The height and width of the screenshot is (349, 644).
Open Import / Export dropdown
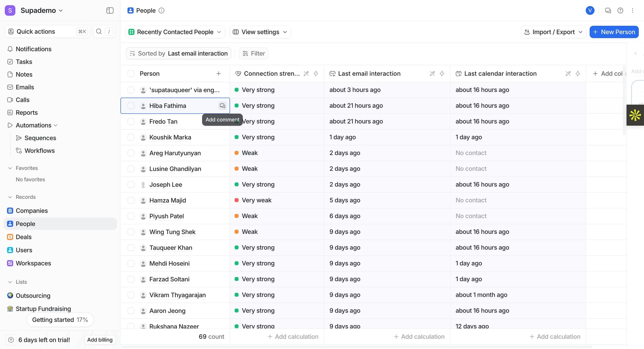[553, 32]
